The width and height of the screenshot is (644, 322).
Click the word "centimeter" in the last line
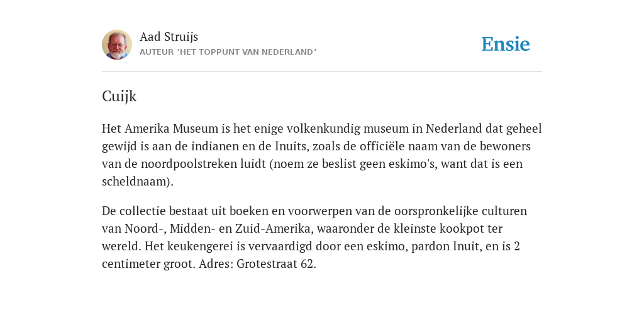[128, 264]
